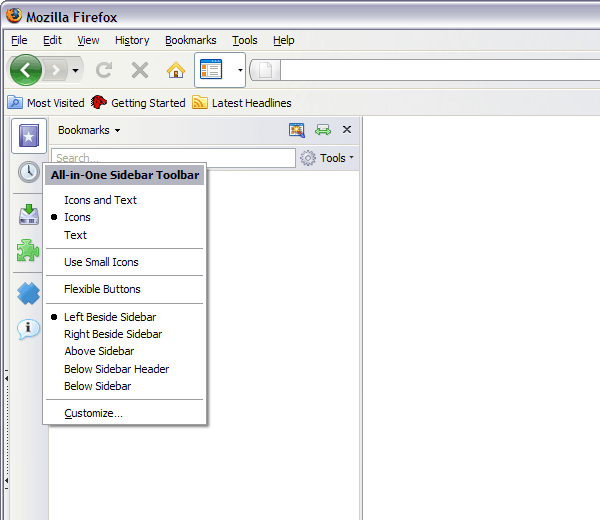
Task: Go to the Home page icon
Action: point(176,70)
